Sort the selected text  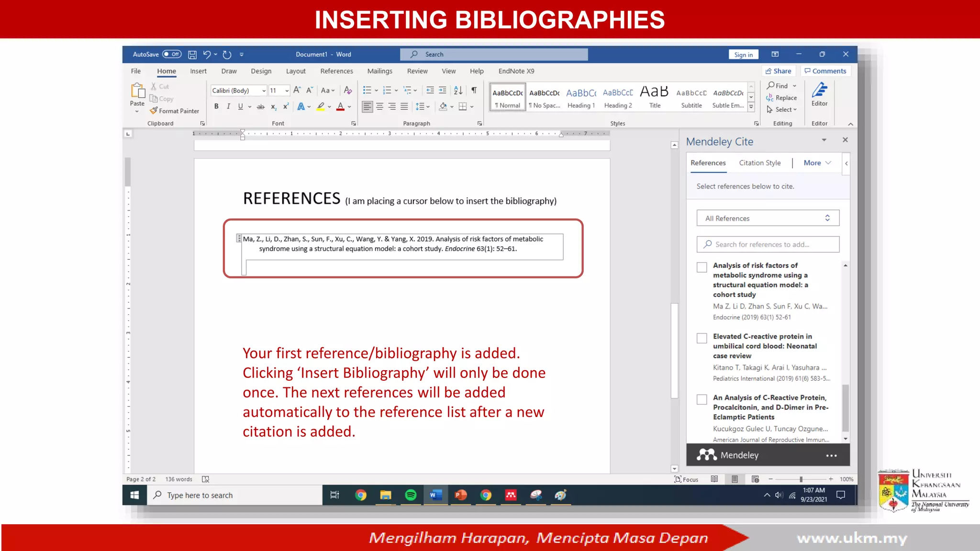coord(458,90)
